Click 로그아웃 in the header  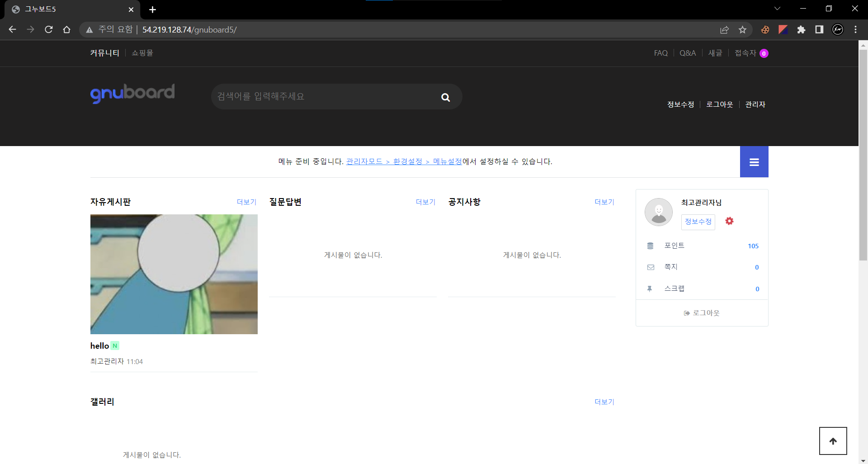[720, 104]
